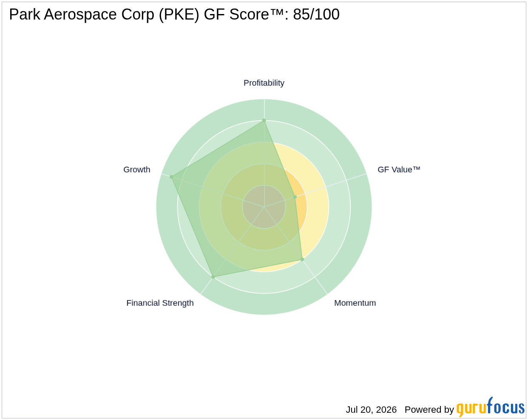Select the GF Value™ axis label
Screen dimensions: 528x420
pos(399,170)
